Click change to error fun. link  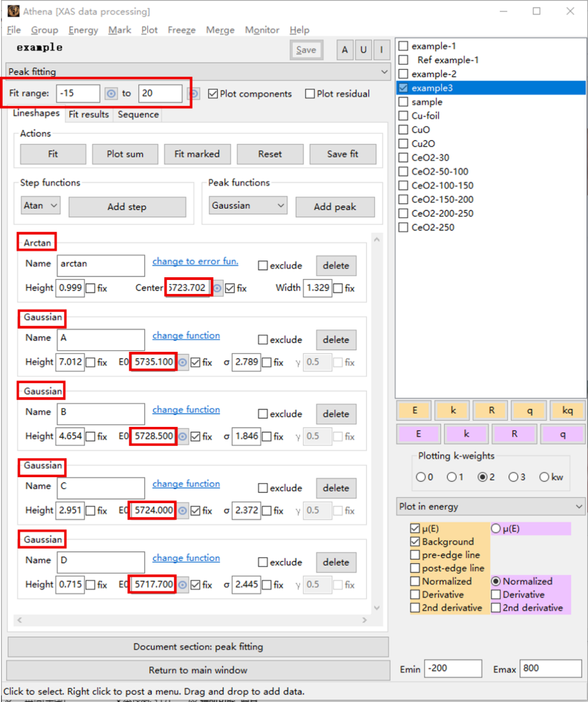[x=195, y=261]
